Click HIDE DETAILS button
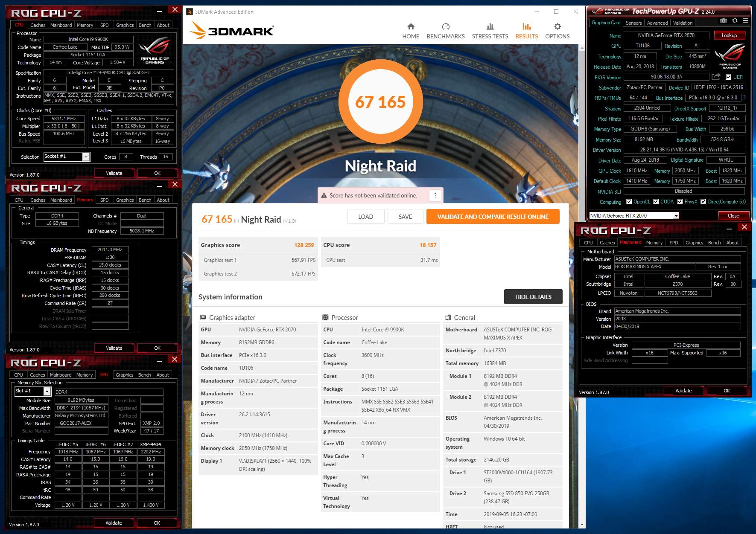This screenshot has width=756, height=534. point(533,297)
